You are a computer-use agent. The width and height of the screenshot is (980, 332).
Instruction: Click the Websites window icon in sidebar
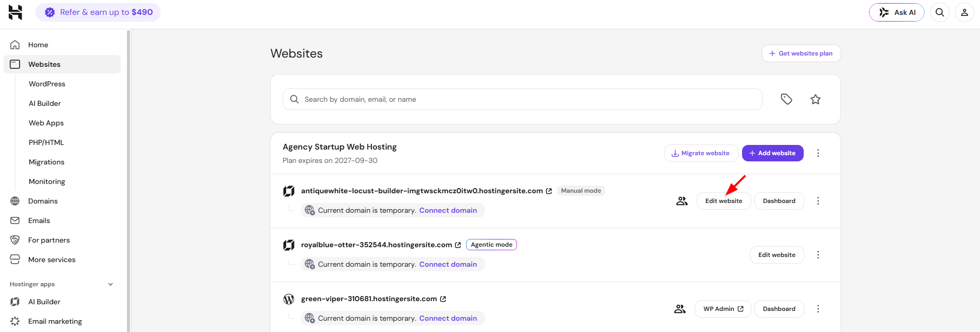(15, 64)
